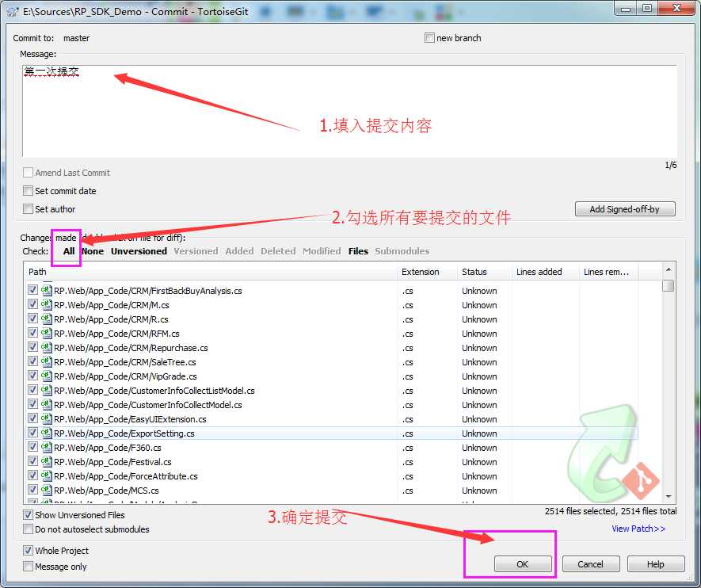Uncheck the RFM.cs file checkbox
This screenshot has height=588, width=701.
[x=32, y=333]
